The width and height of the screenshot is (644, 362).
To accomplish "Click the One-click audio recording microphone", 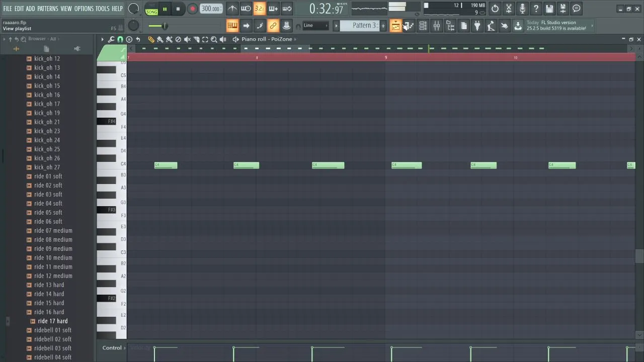I will coord(522,9).
